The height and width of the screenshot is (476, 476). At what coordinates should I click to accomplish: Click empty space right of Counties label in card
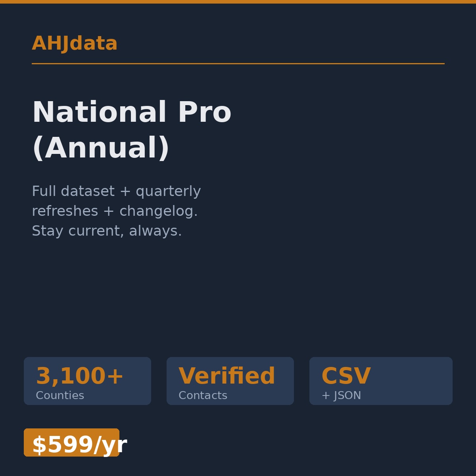(119, 396)
